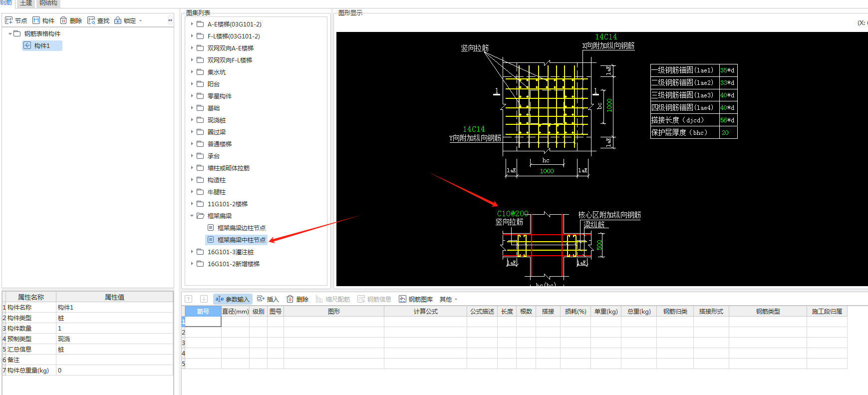Click the 钢筋归类 column header
The image size is (868, 395).
tap(675, 312)
